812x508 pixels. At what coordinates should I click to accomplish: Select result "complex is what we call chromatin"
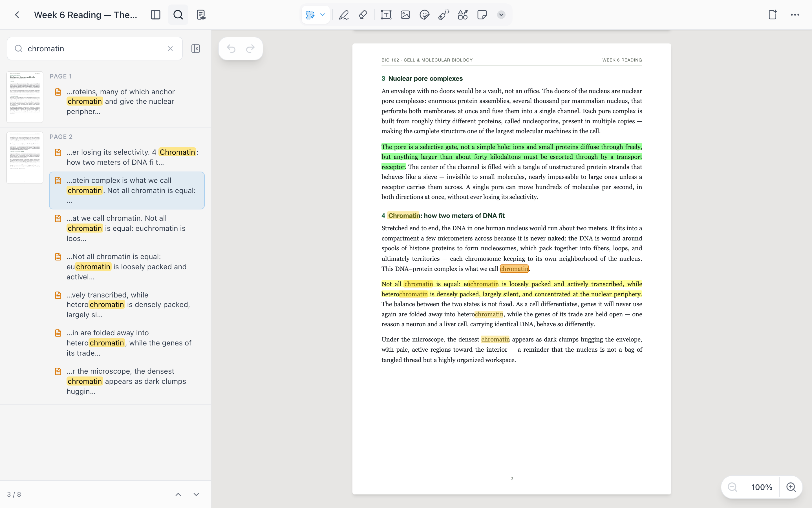(x=127, y=190)
